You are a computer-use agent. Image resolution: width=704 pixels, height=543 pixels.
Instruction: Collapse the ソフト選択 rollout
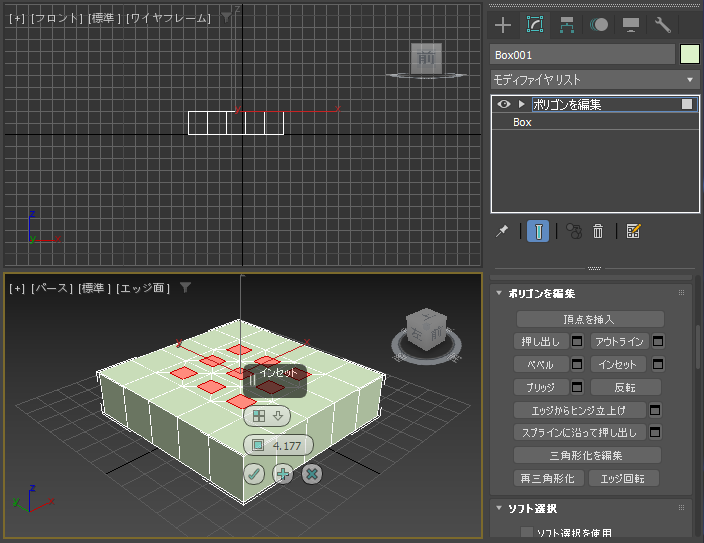tap(498, 508)
